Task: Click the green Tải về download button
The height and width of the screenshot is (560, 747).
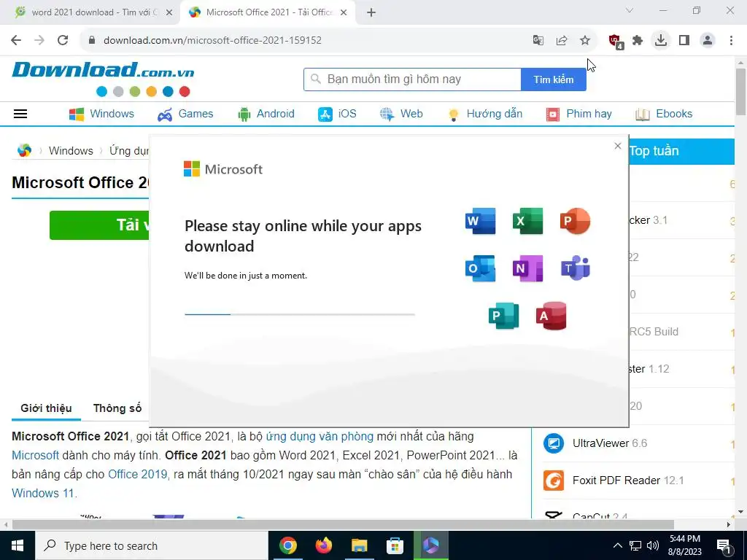Action: tap(99, 225)
